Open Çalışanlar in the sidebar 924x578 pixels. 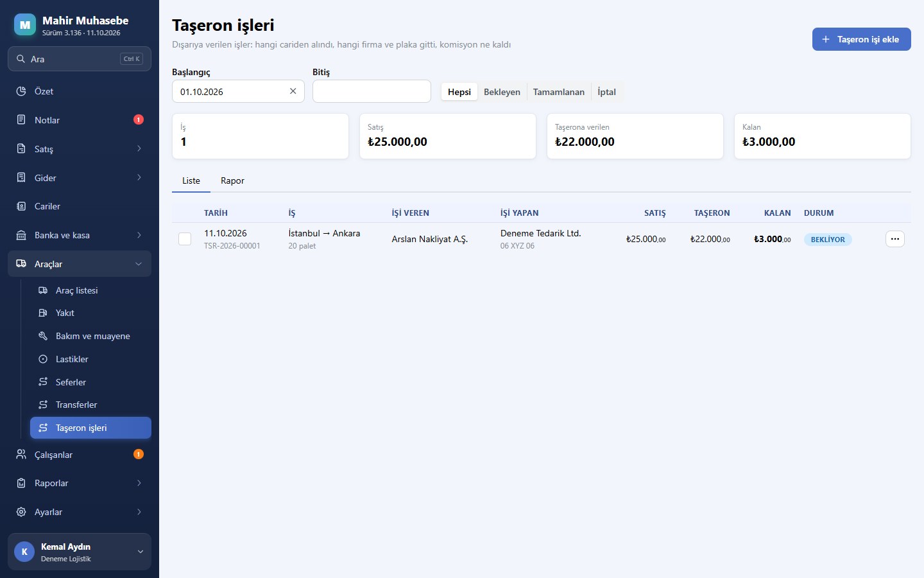(80, 455)
